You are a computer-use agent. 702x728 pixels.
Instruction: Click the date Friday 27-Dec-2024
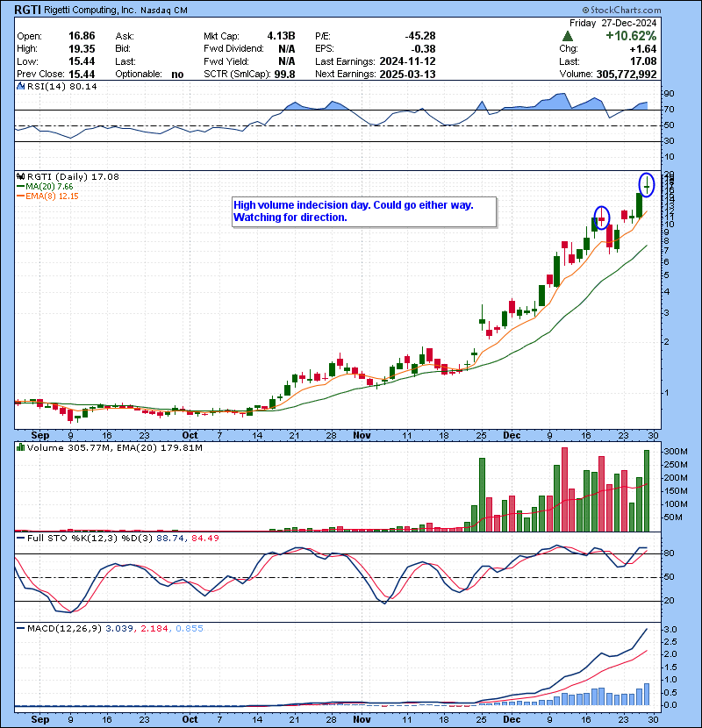click(x=612, y=23)
